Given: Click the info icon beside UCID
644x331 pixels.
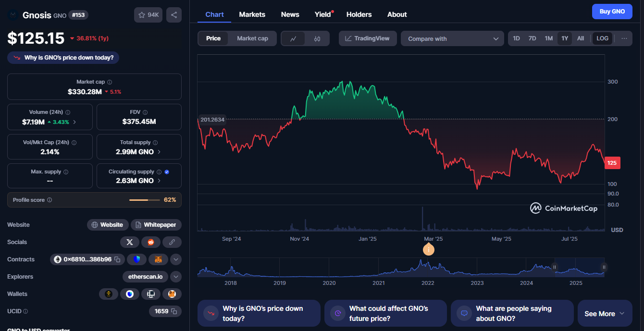Looking at the screenshot, I should pos(25,311).
